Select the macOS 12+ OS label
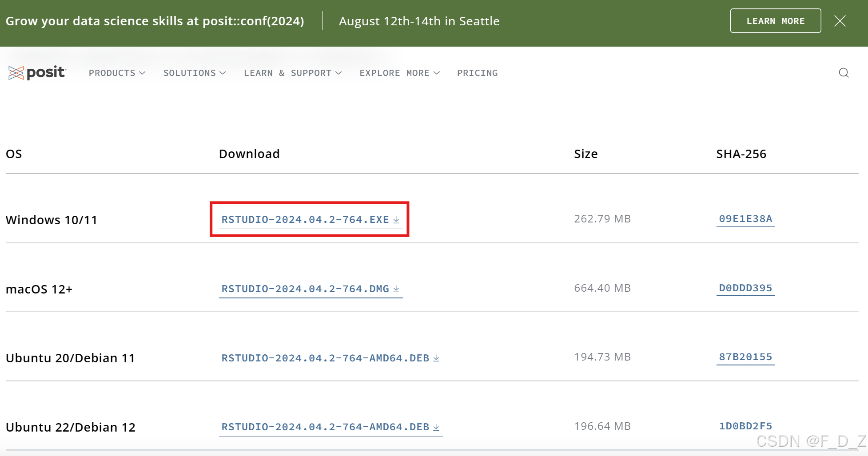The image size is (868, 456). point(39,289)
